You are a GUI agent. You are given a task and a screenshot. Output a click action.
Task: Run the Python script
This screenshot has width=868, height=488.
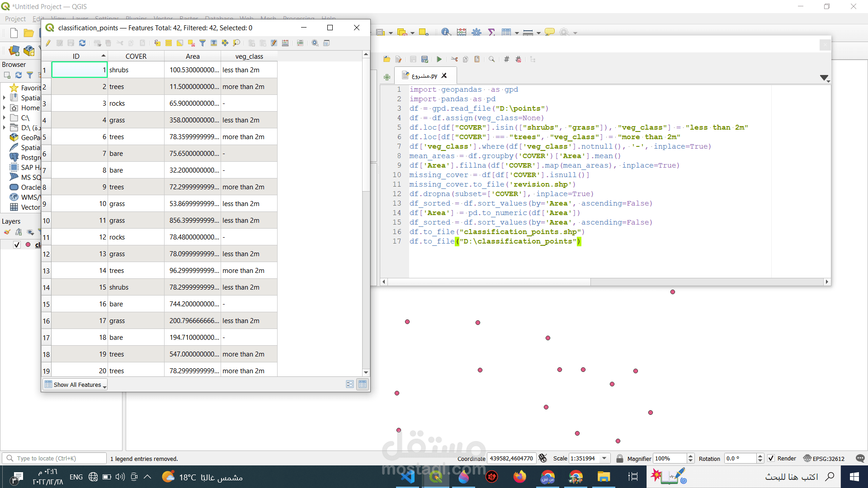point(439,59)
